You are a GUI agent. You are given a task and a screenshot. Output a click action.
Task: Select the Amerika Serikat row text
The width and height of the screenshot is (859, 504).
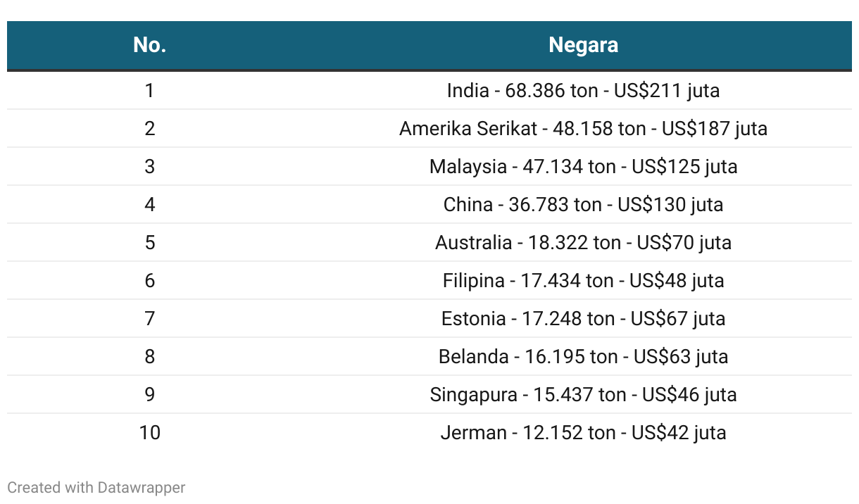(583, 129)
